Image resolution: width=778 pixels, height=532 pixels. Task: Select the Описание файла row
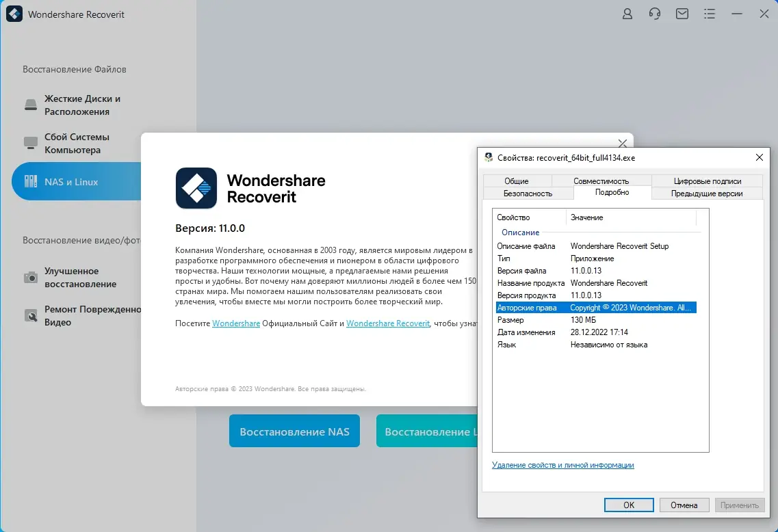[596, 246]
